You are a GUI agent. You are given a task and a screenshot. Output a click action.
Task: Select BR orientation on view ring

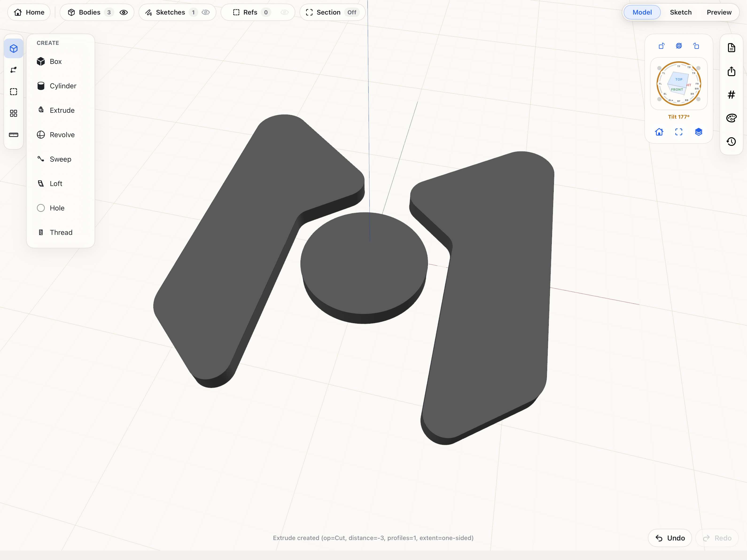coord(692,94)
